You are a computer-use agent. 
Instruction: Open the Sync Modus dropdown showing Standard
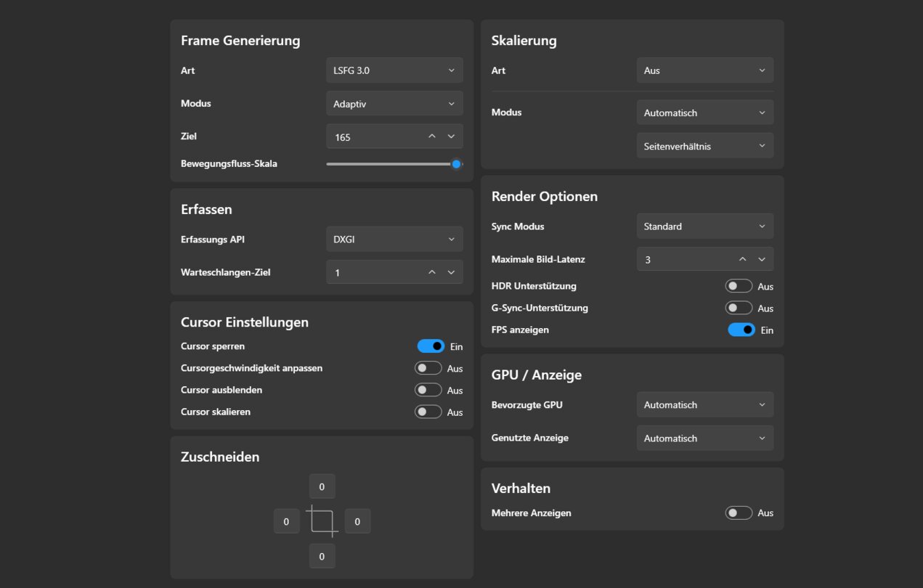[705, 226]
